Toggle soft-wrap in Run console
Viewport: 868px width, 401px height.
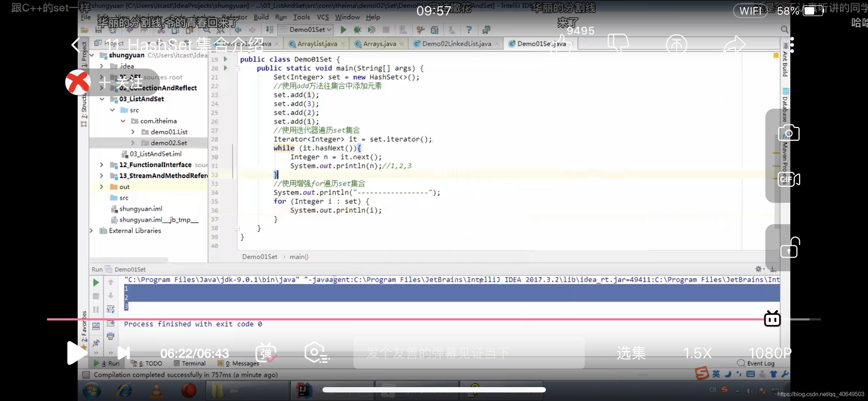coord(111,309)
